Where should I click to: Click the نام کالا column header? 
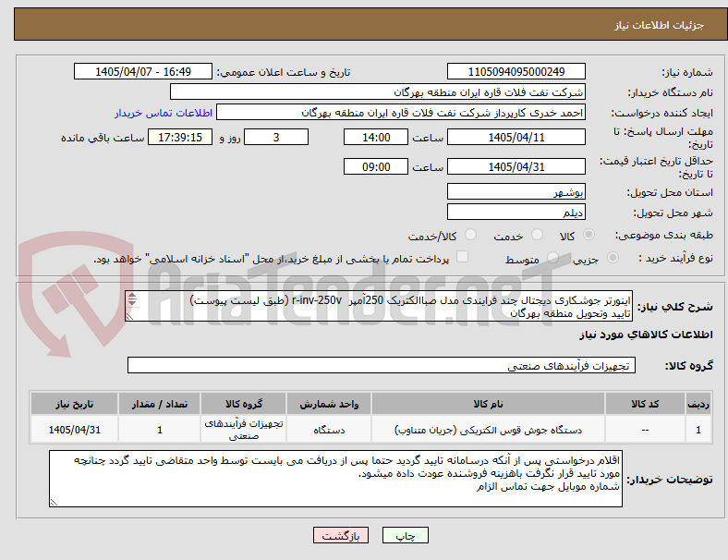point(488,404)
